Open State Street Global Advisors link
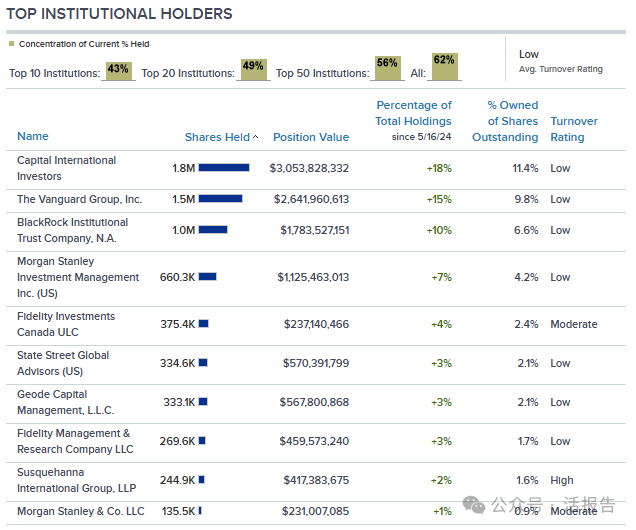This screenshot has width=636, height=530. pos(63,363)
